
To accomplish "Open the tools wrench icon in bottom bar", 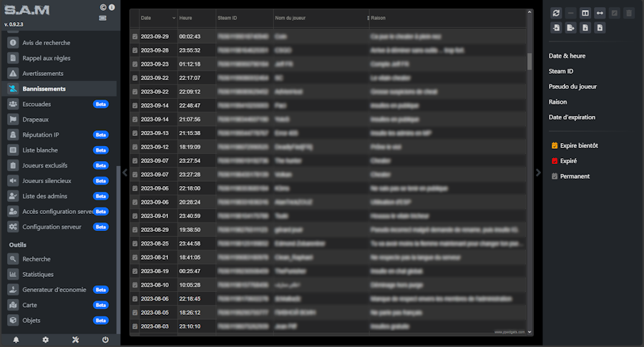I will 75,340.
